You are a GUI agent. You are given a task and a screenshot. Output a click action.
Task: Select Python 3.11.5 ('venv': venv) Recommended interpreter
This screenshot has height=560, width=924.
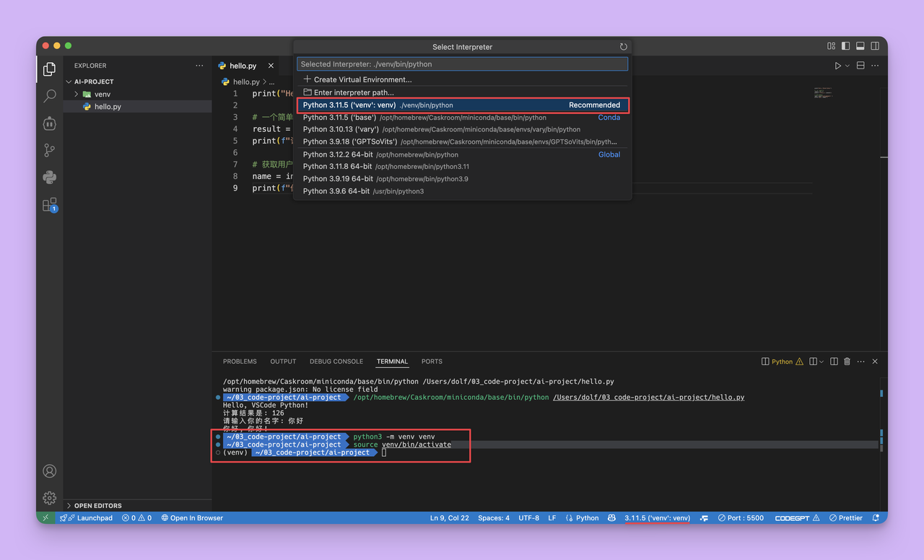(463, 105)
